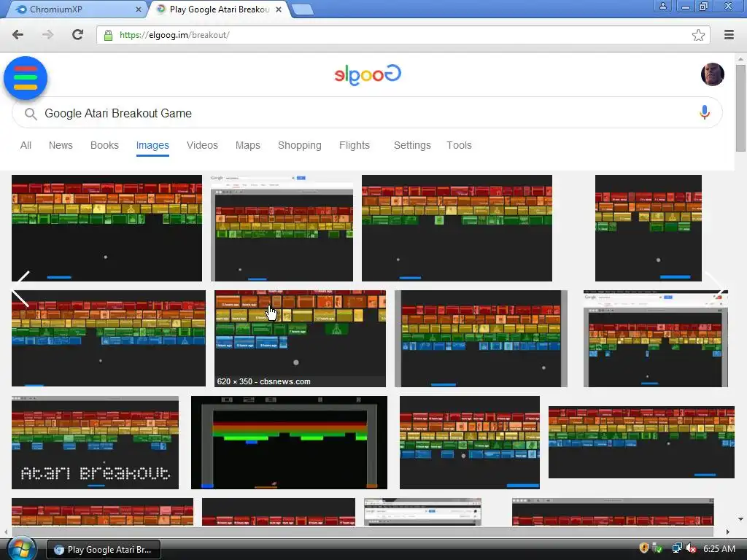Click the vertical scrollbar thumb
The image size is (747, 560).
pos(740,109)
